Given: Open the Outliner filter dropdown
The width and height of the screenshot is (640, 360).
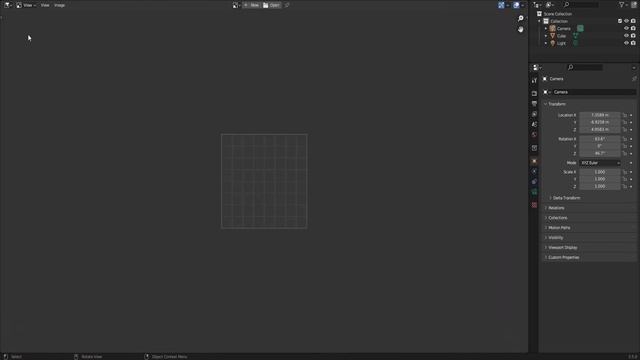Looking at the screenshot, I should [623, 5].
